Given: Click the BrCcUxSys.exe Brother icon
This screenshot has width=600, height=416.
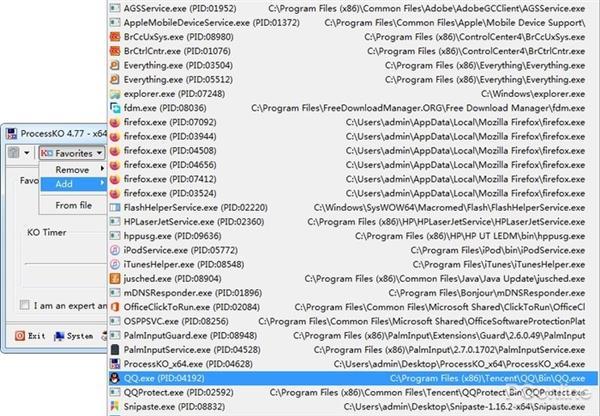Looking at the screenshot, I should click(x=115, y=37).
